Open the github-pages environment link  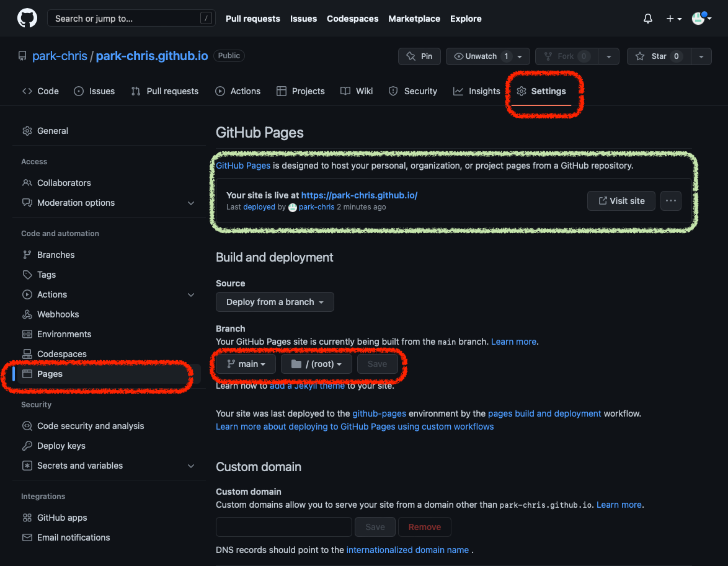pyautogui.click(x=379, y=413)
